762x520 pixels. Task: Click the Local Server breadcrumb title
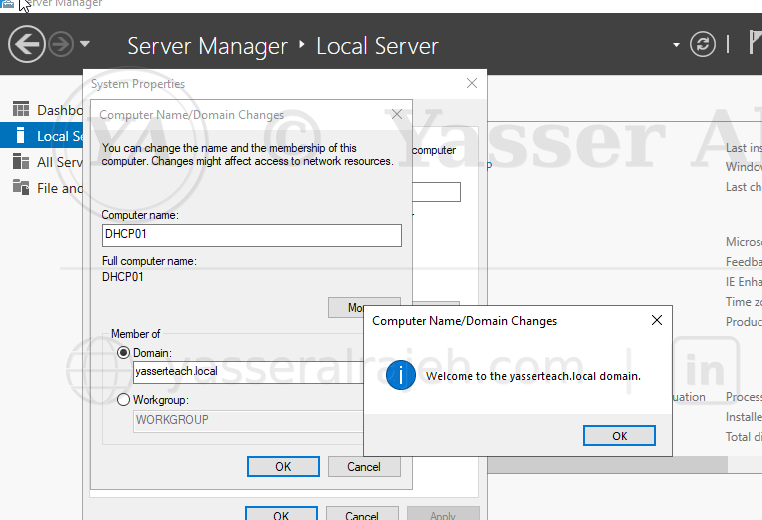coord(378,46)
